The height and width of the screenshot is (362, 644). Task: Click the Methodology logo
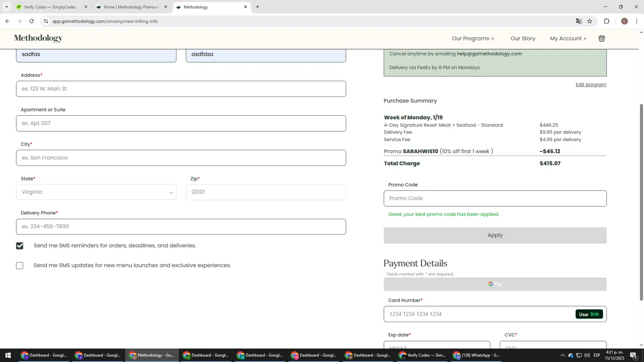[38, 39]
